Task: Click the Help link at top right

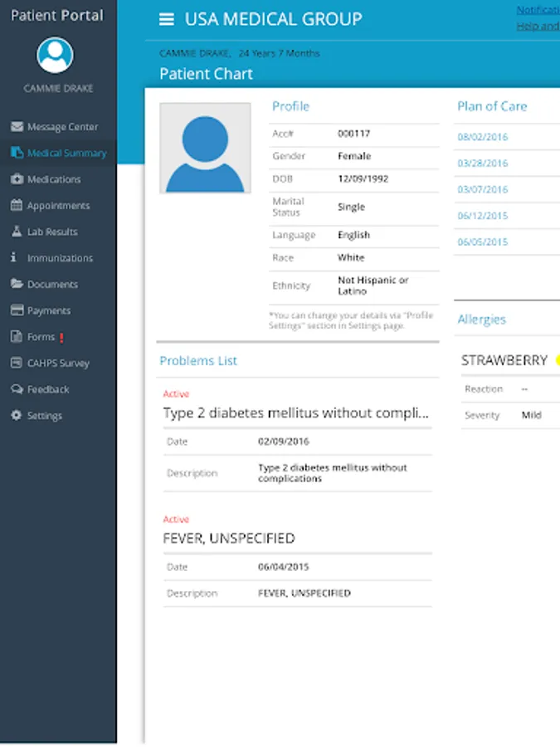Action: click(x=538, y=27)
